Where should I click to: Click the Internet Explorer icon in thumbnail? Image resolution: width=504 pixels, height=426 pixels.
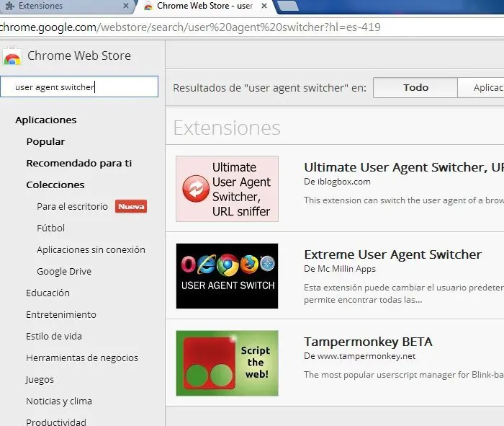(207, 264)
